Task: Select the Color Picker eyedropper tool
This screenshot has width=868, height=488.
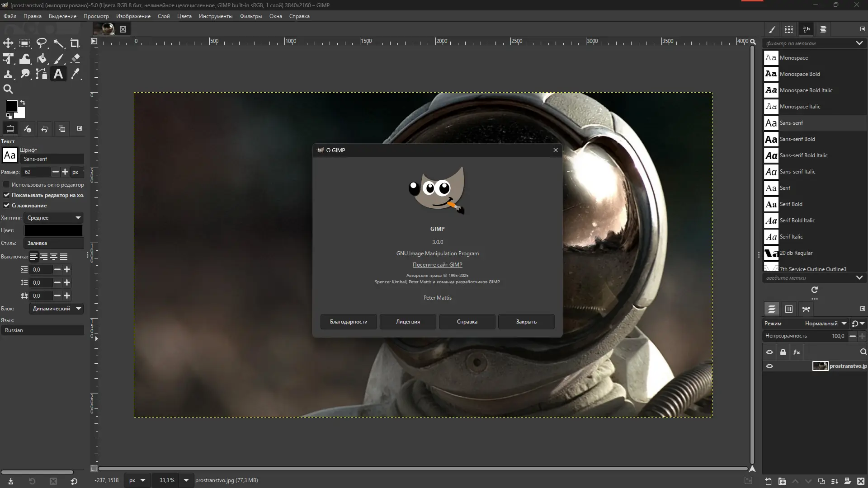Action: pyautogui.click(x=75, y=74)
